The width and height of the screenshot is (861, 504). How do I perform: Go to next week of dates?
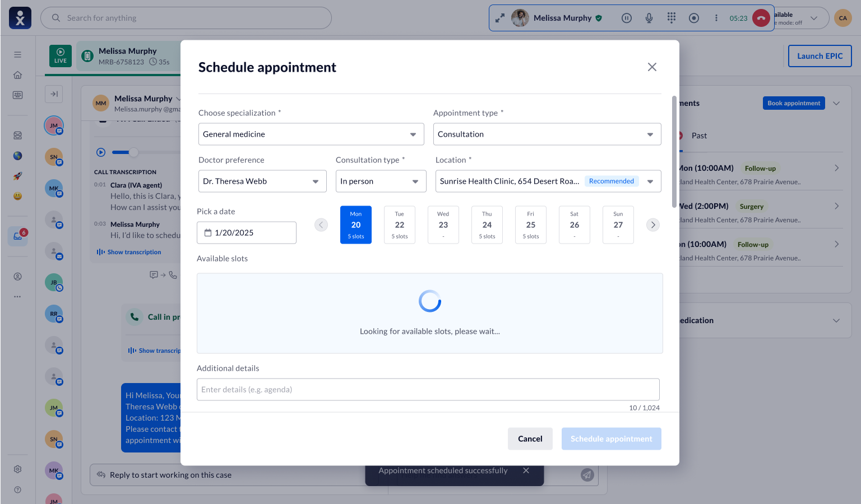coord(653,225)
